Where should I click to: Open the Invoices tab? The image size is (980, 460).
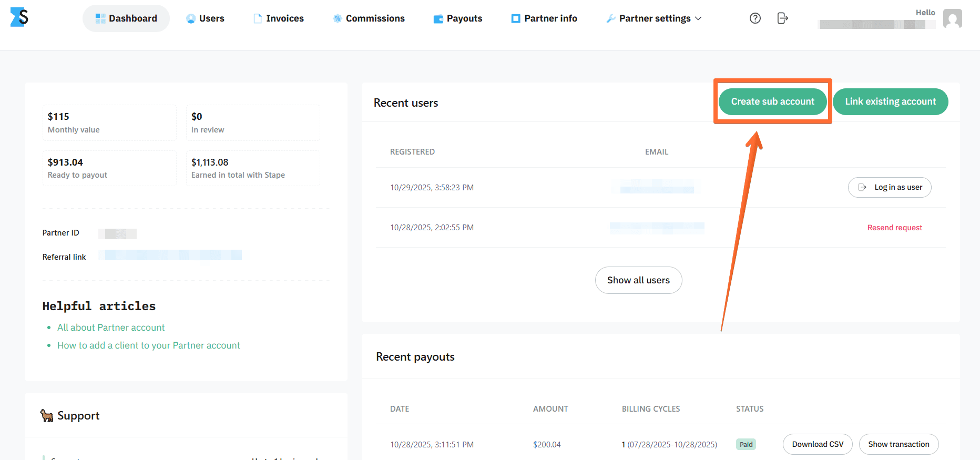279,18
